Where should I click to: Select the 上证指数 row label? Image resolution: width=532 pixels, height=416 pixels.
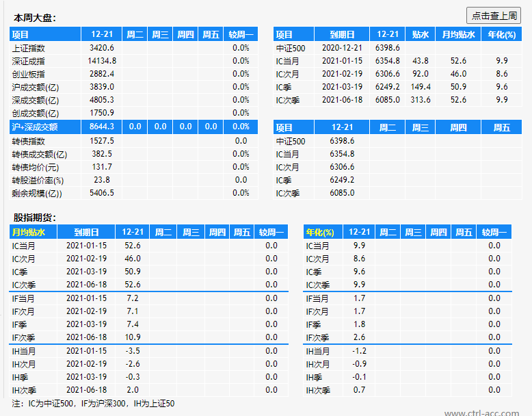(x=29, y=48)
